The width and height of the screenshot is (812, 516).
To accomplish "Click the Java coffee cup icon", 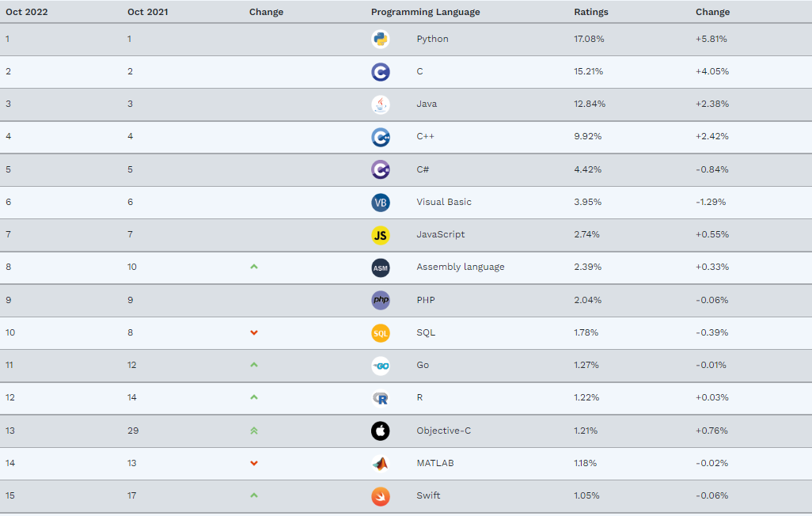I will click(x=381, y=104).
